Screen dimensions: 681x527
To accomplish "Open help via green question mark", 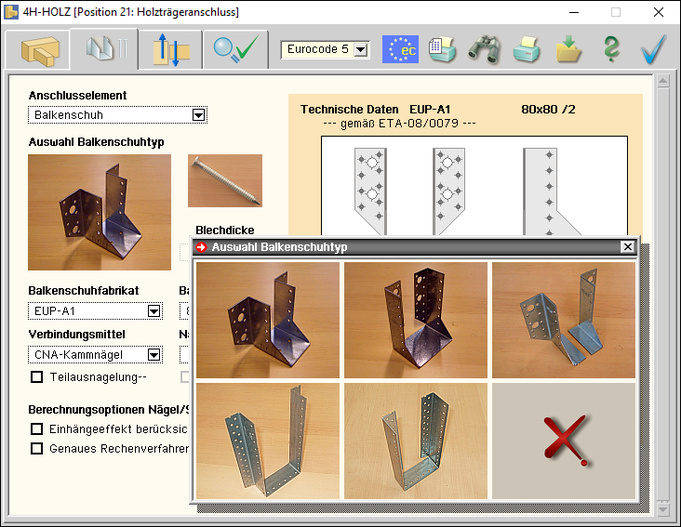I will pos(612,49).
